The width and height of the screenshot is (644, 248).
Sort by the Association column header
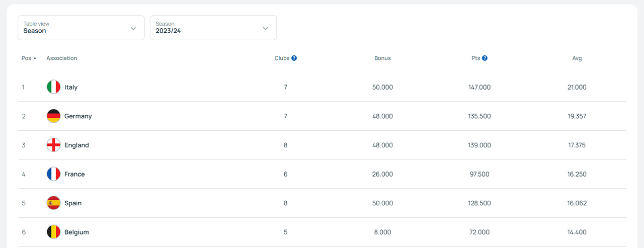[x=62, y=58]
